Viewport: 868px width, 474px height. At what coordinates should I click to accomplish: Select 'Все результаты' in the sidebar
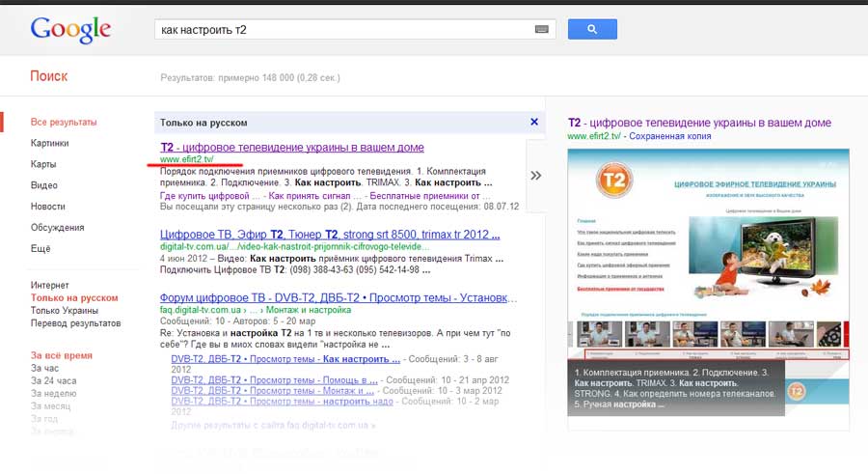[64, 122]
